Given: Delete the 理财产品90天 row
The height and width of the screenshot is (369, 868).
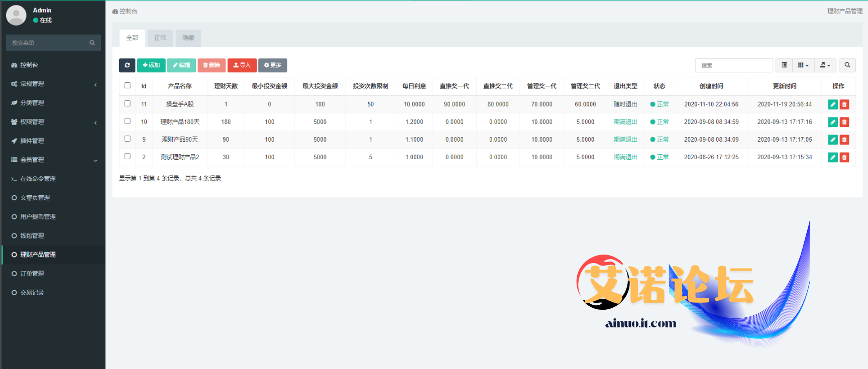Looking at the screenshot, I should click(844, 140).
